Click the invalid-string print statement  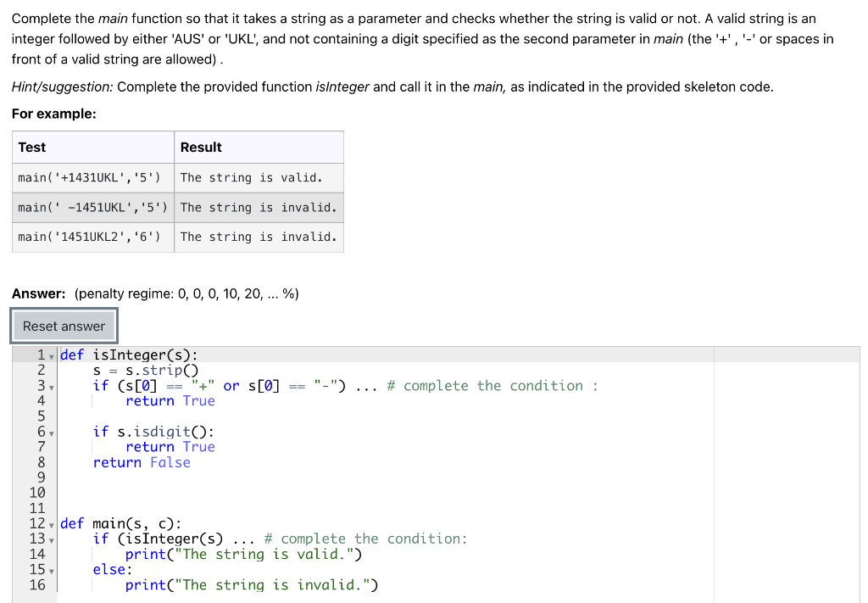coord(251,585)
